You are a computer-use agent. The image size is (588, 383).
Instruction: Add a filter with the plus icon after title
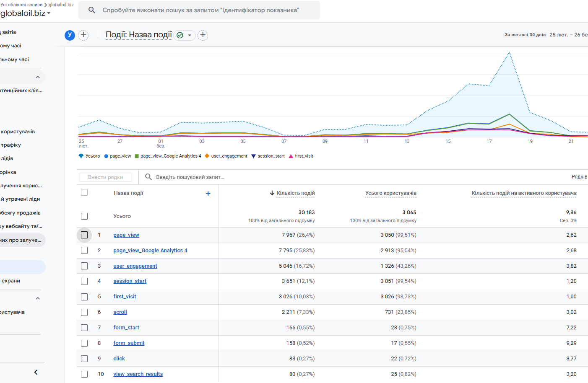pyautogui.click(x=203, y=35)
